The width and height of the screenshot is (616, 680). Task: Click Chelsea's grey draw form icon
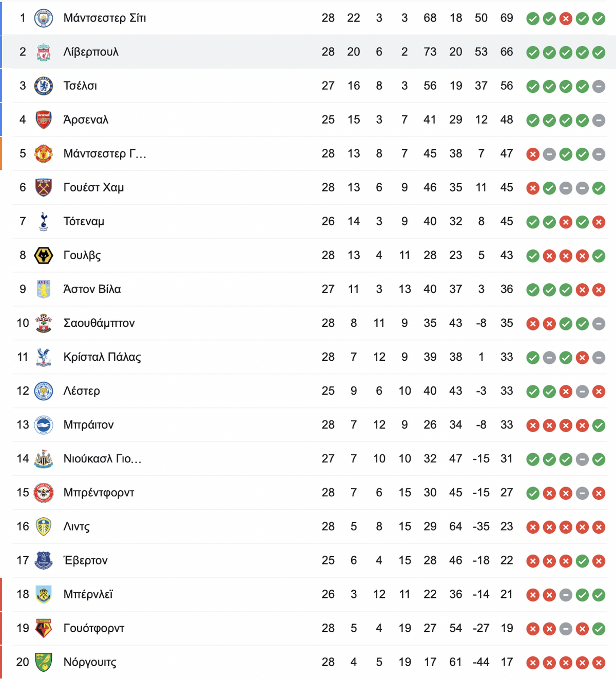599,87
